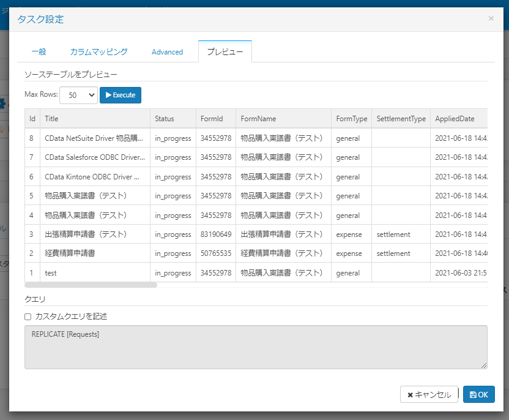Switch to the 一般 tab
509x420 pixels.
click(x=39, y=52)
